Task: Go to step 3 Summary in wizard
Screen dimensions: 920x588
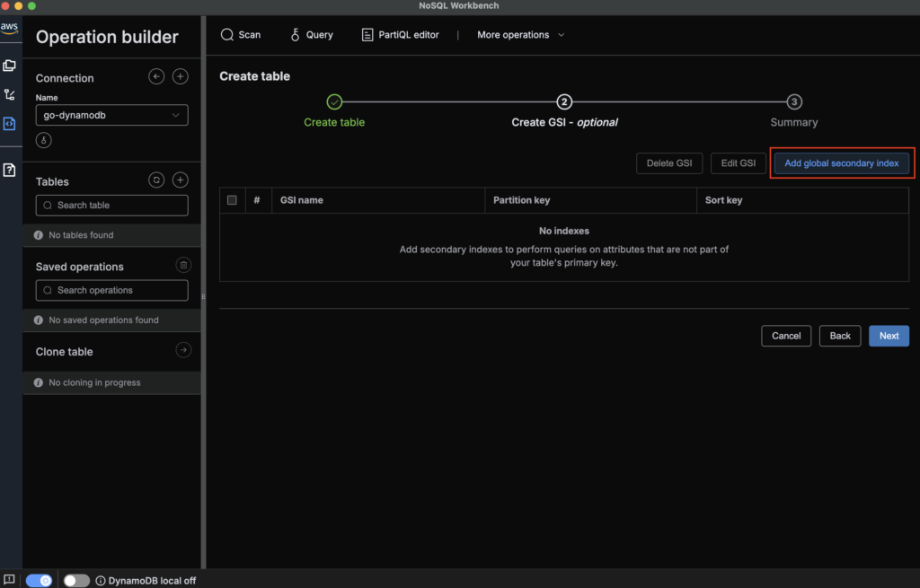Action: (x=794, y=102)
